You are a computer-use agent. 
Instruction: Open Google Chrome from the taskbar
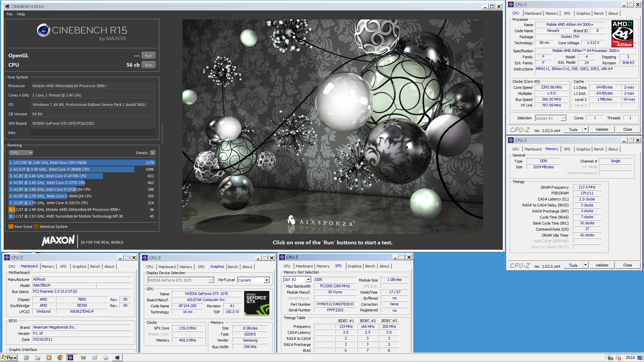(x=60, y=358)
